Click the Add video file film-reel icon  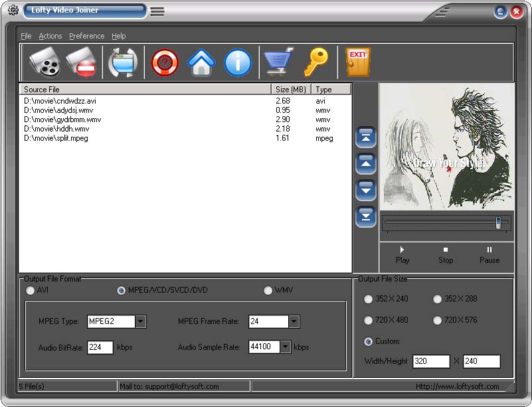[45, 62]
